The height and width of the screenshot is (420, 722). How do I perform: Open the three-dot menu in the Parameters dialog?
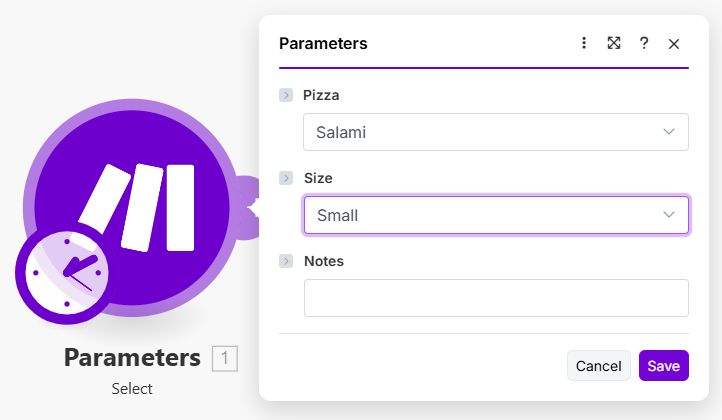tap(584, 43)
